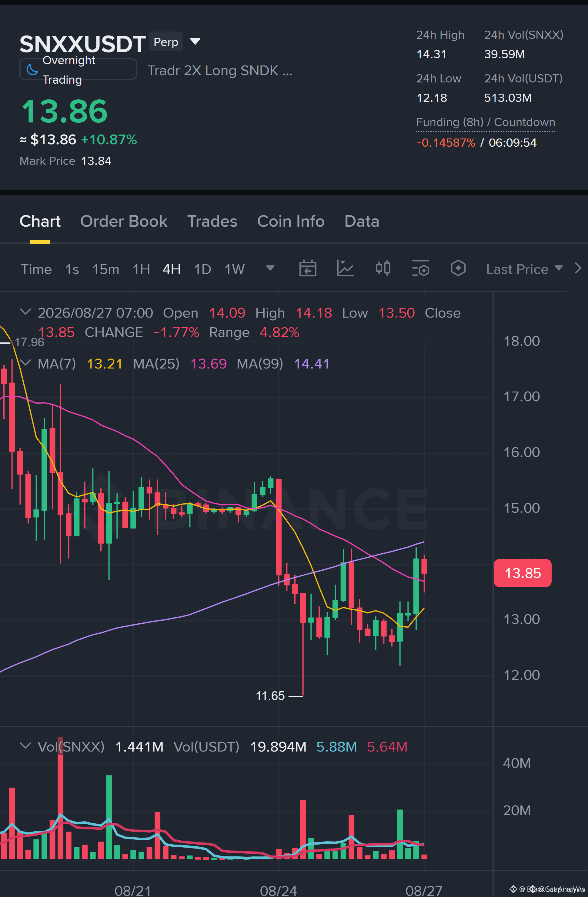Open the Trades tab
Viewport: 588px width, 897px height.
coord(212,221)
